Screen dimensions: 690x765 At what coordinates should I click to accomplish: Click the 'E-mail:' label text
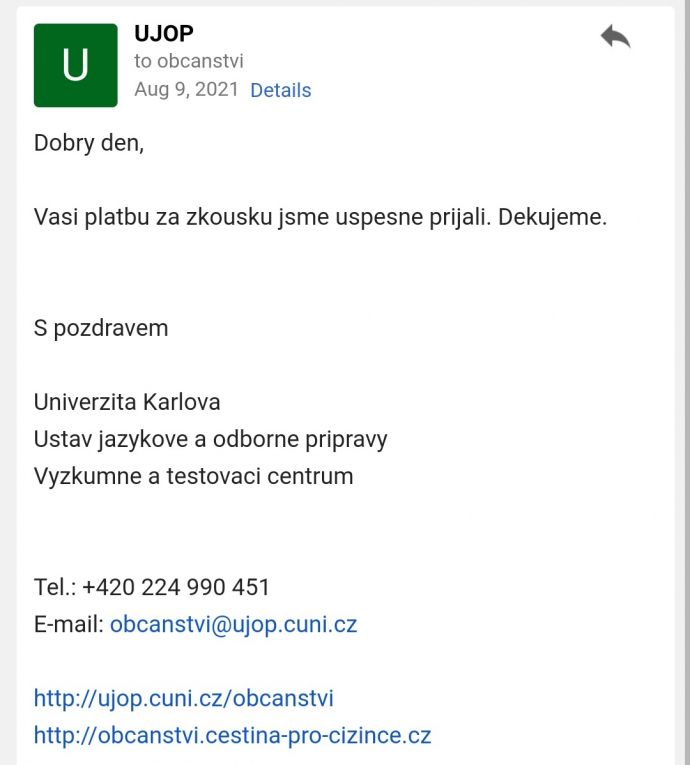[69, 625]
